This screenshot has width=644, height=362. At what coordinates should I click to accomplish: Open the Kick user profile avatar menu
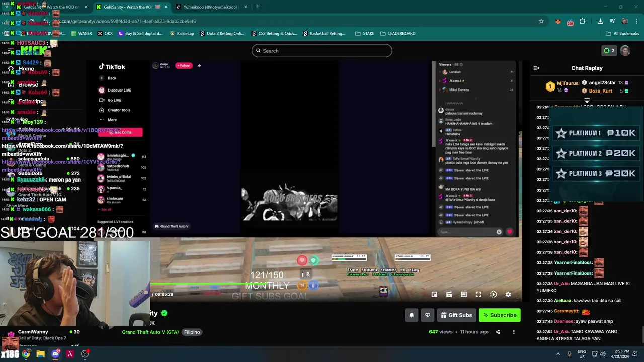(x=625, y=51)
